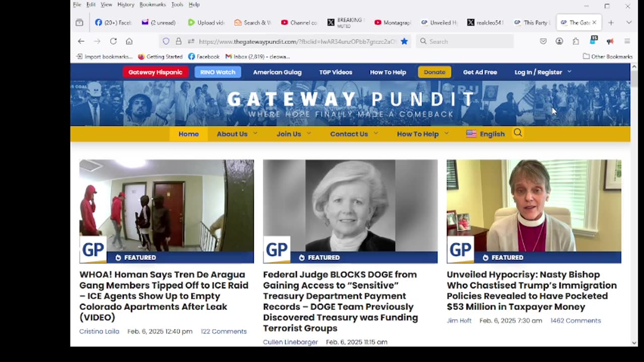644x362 pixels.
Task: Reload the current page
Action: pos(113,41)
